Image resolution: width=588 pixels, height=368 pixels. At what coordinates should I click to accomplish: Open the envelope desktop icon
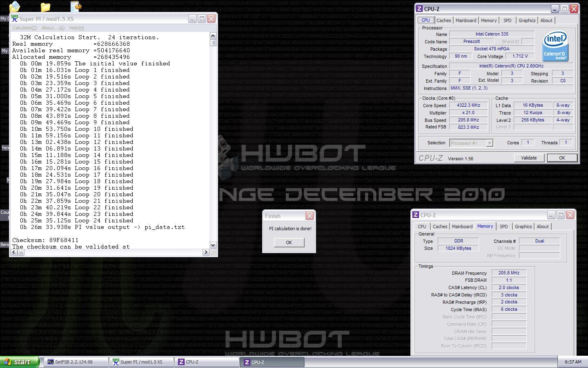click(x=15, y=6)
